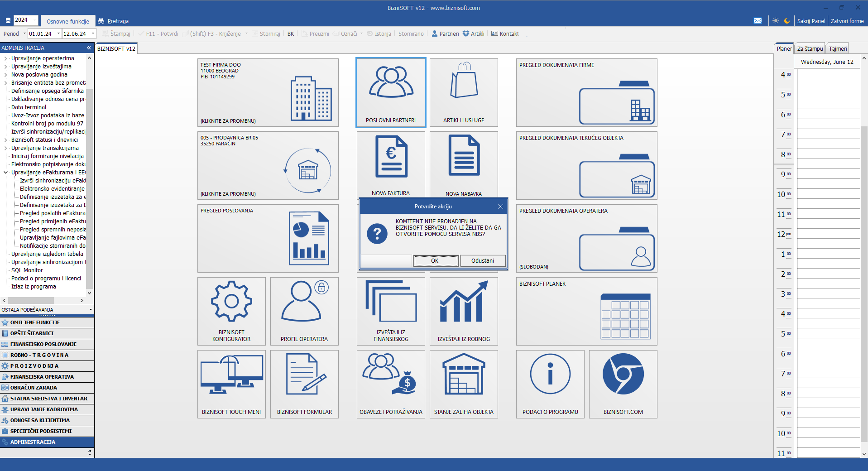
Task: Switch to light theme sun icon
Action: pos(776,21)
